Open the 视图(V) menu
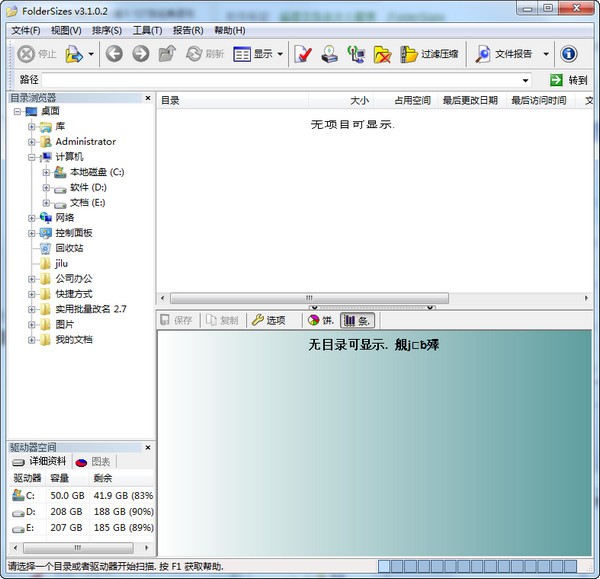Image resolution: width=600 pixels, height=579 pixels. tap(66, 30)
